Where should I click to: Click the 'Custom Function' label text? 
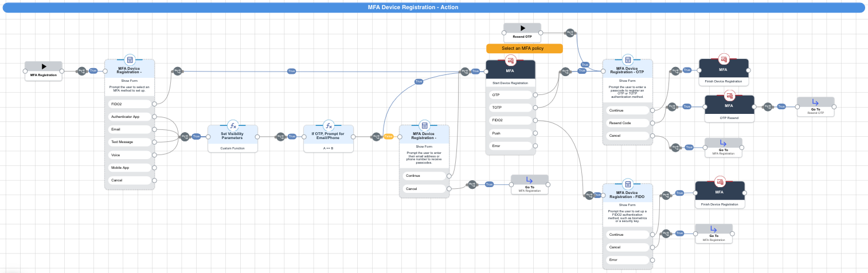point(233,148)
